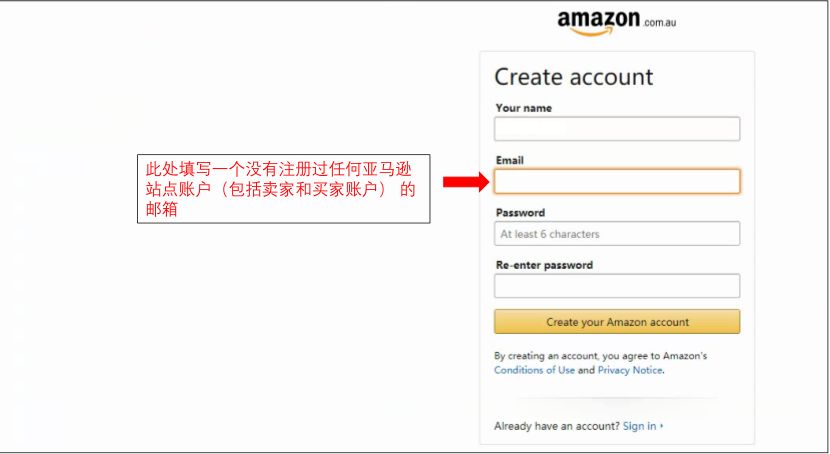Click the Password label
The width and height of the screenshot is (830, 454).
coord(520,213)
